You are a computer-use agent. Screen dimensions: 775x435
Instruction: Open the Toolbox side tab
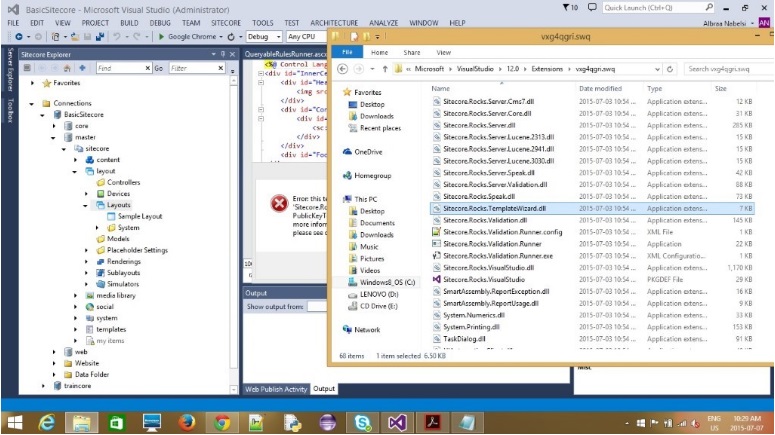[x=9, y=110]
